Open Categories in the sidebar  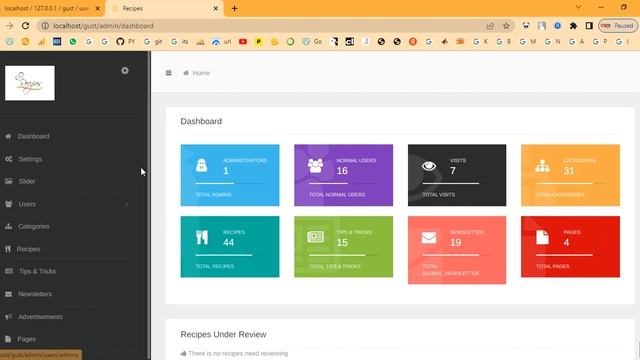(x=34, y=226)
